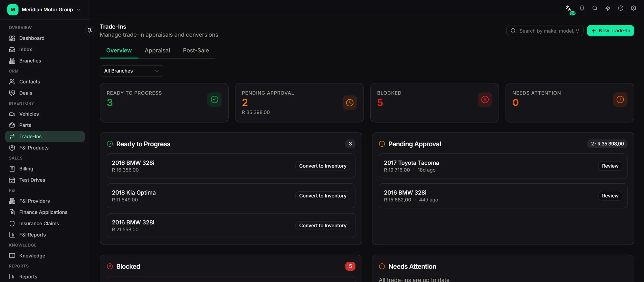Open the help question mark icon
Image resolution: width=644 pixels, height=282 pixels.
[620, 8]
